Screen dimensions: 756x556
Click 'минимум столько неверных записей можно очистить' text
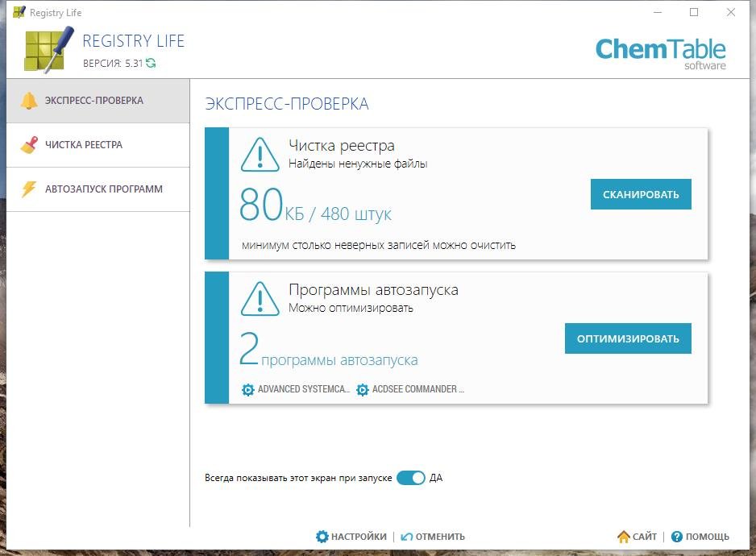coord(379,245)
